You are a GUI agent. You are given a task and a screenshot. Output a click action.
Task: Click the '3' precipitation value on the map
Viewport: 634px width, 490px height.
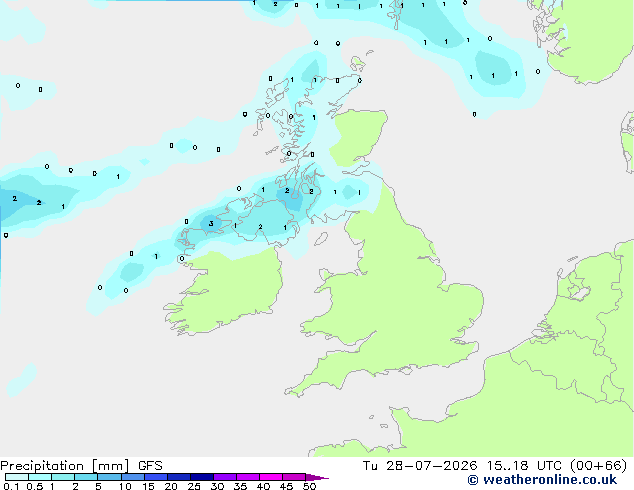click(211, 224)
